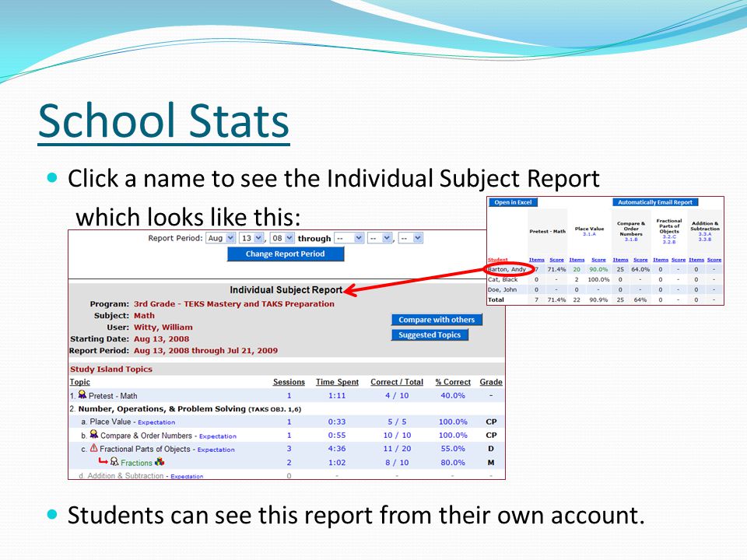
Task: Click the colored blocks game icon after Fractions
Action: point(160,461)
